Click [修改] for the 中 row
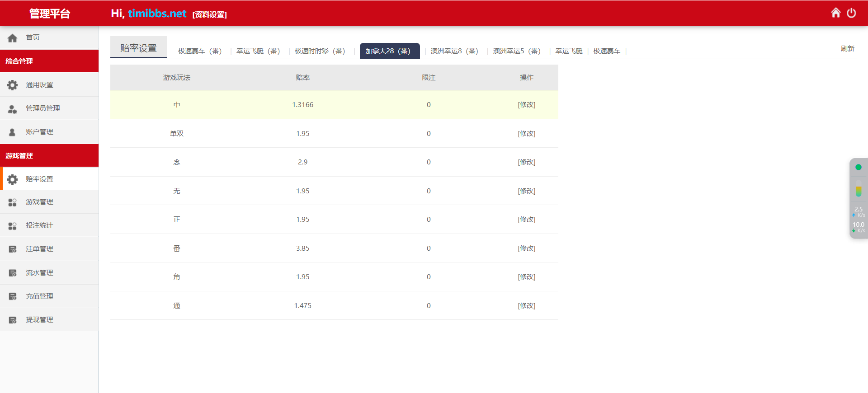 527,105
